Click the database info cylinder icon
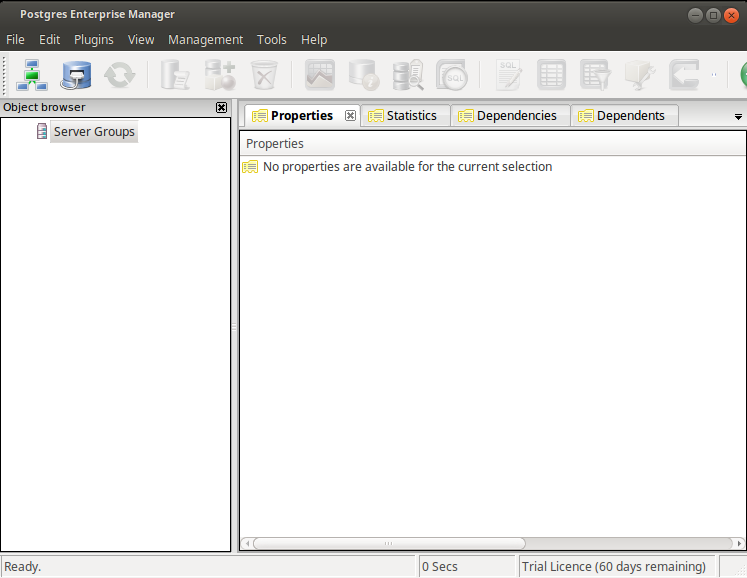 point(364,75)
